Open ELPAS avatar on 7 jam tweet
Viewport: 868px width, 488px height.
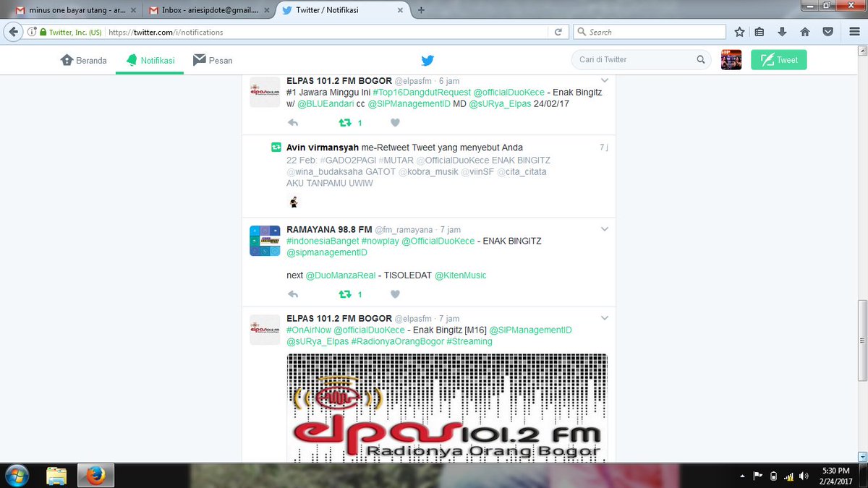[x=265, y=330]
